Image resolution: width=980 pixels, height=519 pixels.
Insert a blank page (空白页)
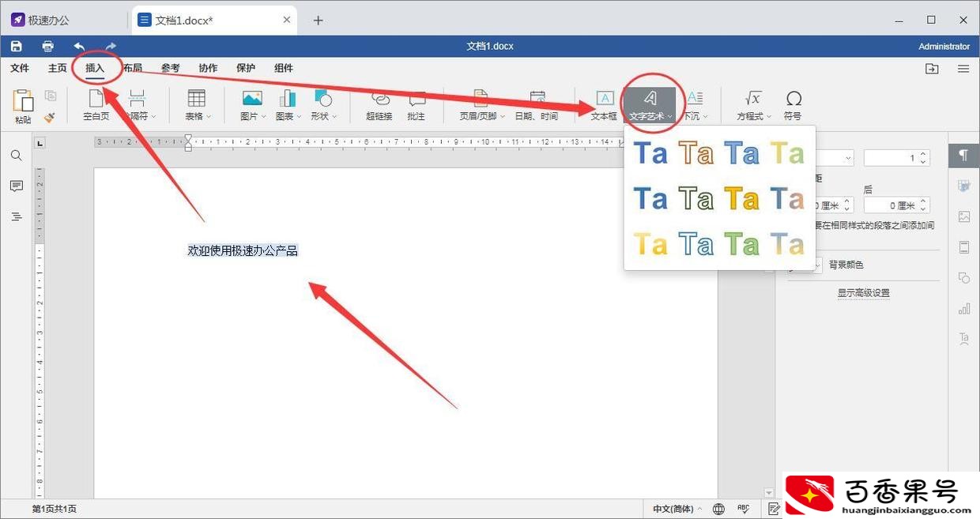coord(96,105)
